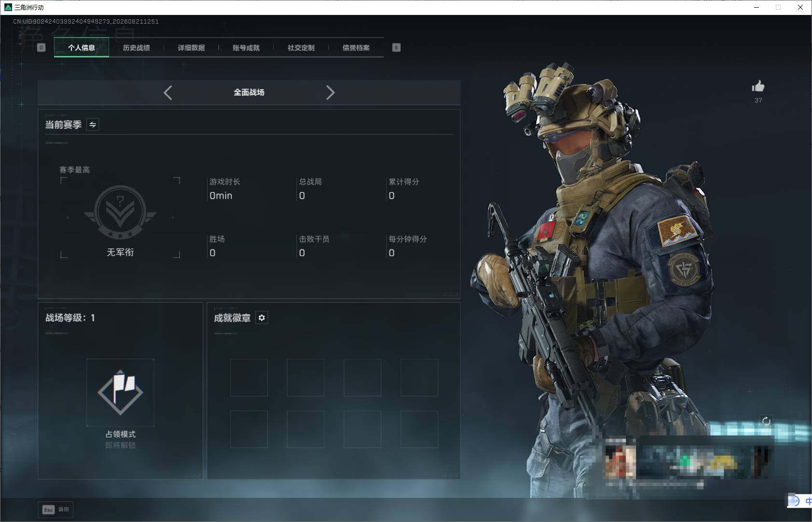Give a thumbs-up like to the profile
The image size is (812, 522).
pos(758,86)
